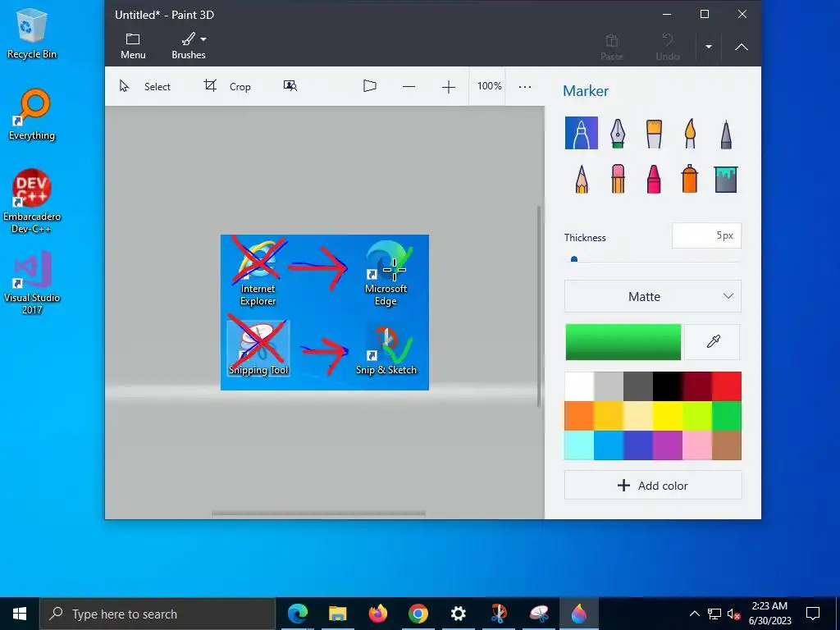Click the Recycle Bin desktop icon

32,33
